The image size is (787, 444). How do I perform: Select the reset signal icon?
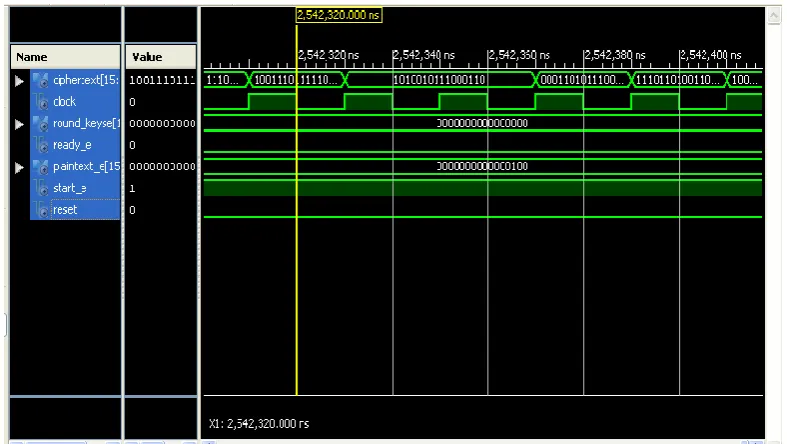[x=42, y=210]
